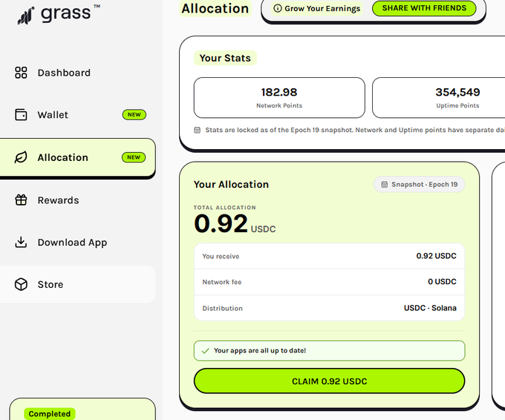
Task: Click the Your Stats heading
Action: [225, 58]
